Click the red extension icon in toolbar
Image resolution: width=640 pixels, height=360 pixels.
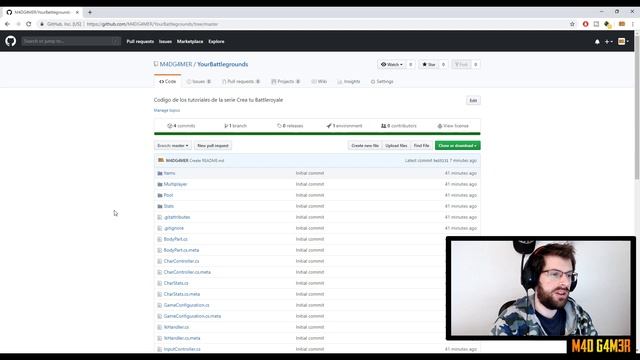click(x=585, y=24)
